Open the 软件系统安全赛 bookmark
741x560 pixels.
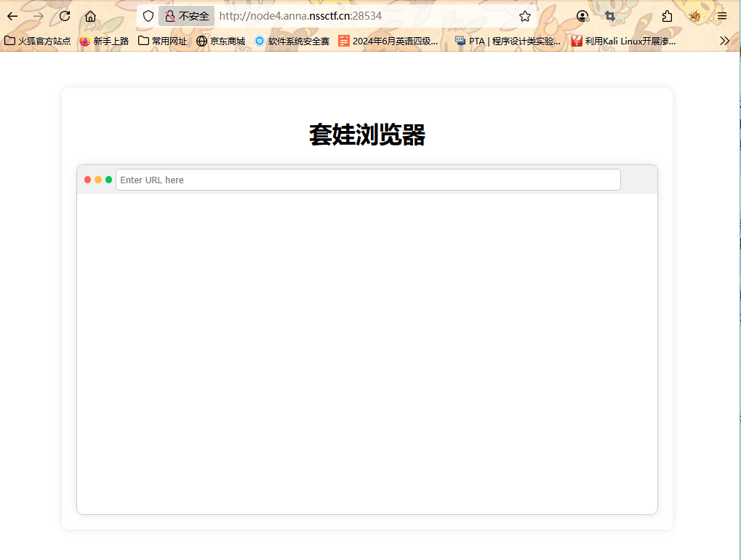click(292, 41)
